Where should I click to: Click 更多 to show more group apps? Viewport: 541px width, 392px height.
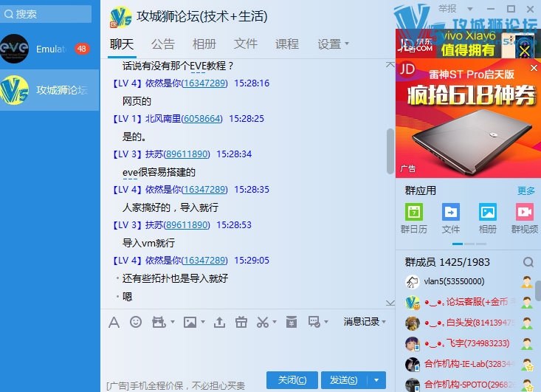(x=526, y=190)
